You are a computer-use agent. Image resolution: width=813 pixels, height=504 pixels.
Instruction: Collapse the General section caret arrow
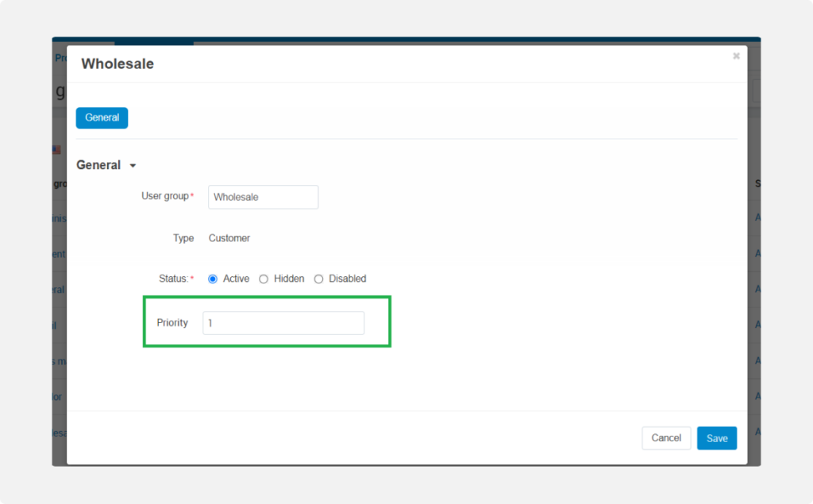click(133, 166)
